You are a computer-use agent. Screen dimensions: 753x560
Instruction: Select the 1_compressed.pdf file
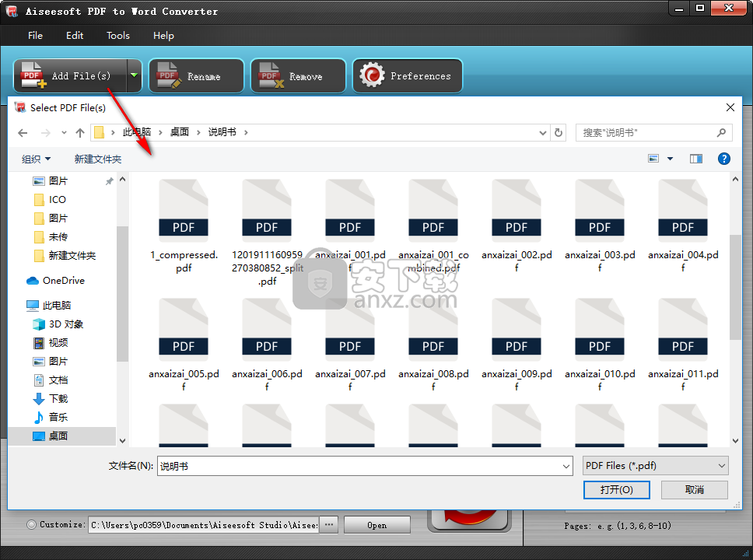pyautogui.click(x=184, y=226)
